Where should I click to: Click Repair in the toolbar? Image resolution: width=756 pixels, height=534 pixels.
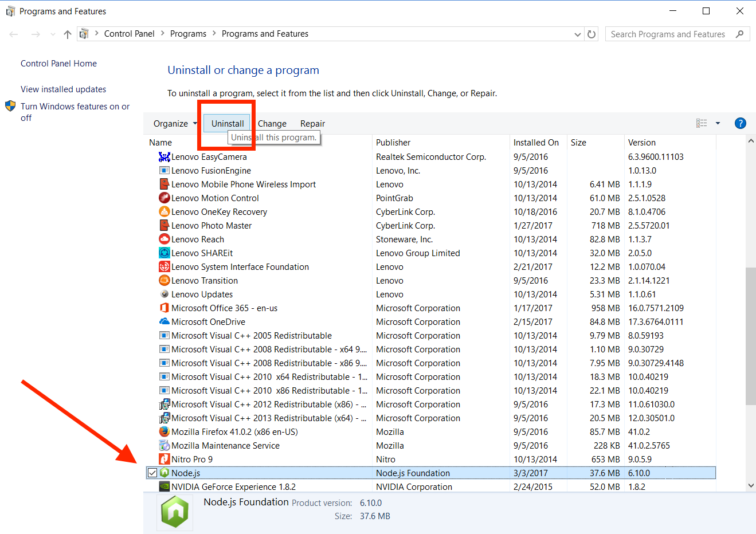pos(312,123)
